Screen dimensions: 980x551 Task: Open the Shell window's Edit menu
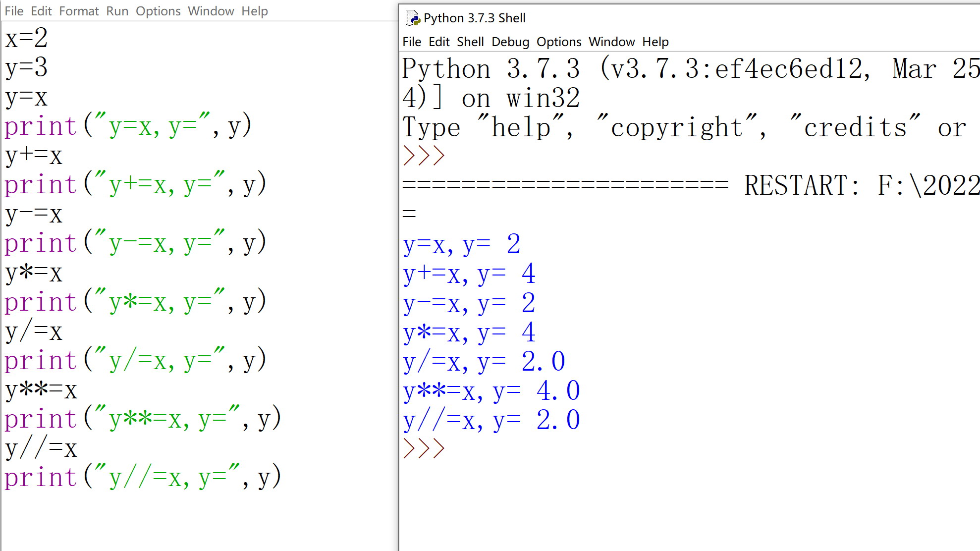[439, 42]
